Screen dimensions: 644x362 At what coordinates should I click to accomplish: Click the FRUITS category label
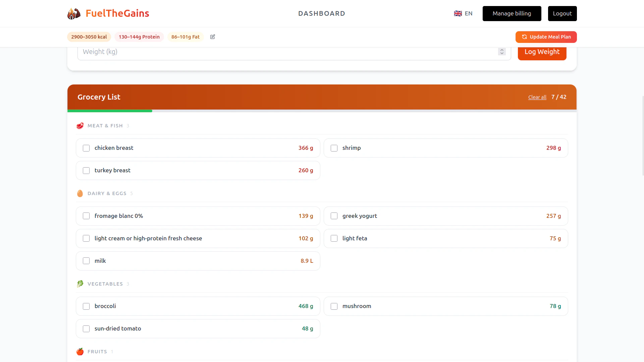[x=97, y=352]
